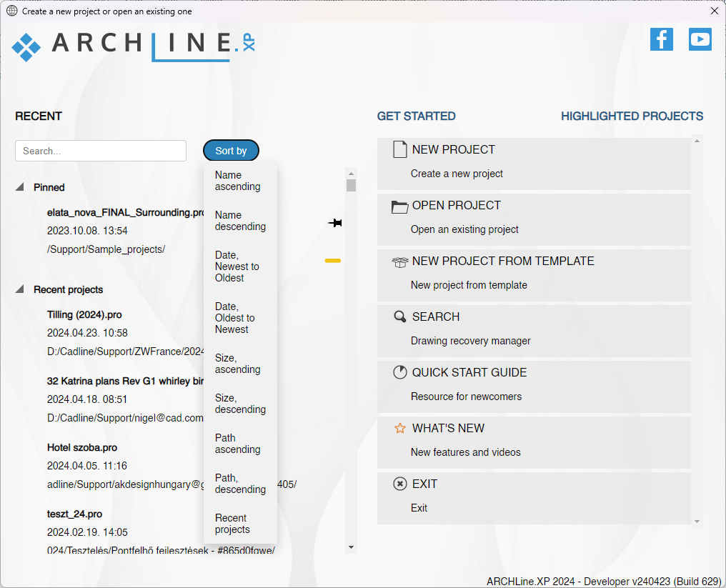Sort by Path, descending

pyautogui.click(x=240, y=484)
